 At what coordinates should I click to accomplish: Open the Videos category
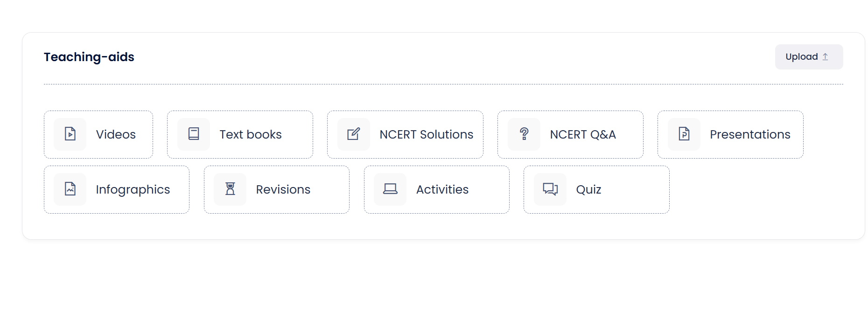tap(98, 134)
